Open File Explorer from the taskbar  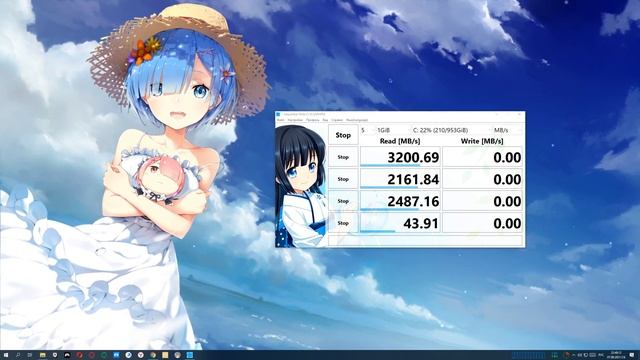point(42,355)
